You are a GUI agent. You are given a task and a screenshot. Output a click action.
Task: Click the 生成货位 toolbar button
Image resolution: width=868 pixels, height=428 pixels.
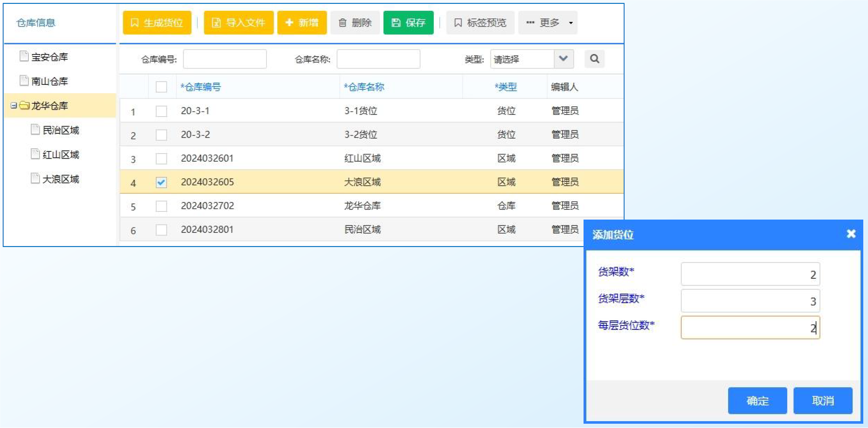157,23
